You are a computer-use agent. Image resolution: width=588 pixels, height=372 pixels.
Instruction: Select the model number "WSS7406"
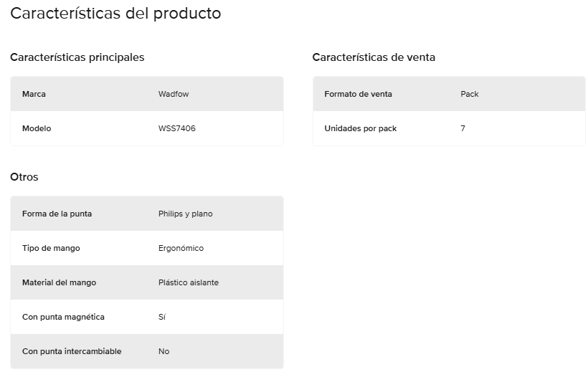coord(177,128)
